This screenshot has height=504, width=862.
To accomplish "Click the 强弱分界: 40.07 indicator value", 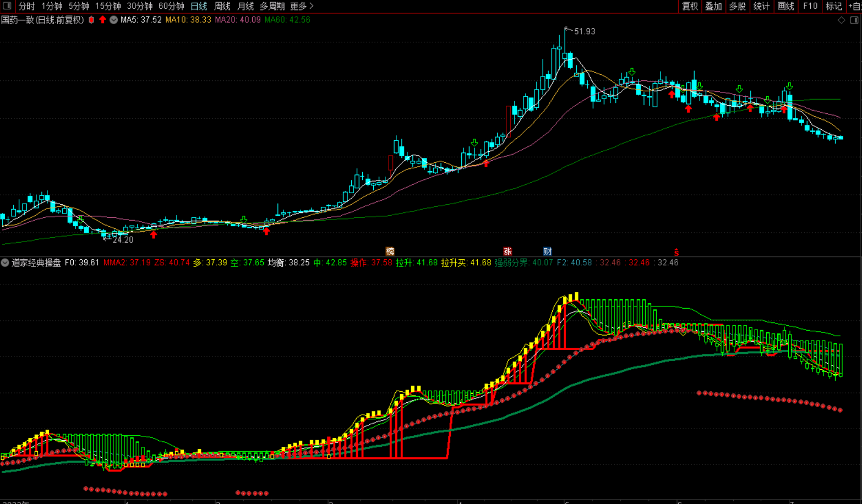I will [x=523, y=263].
